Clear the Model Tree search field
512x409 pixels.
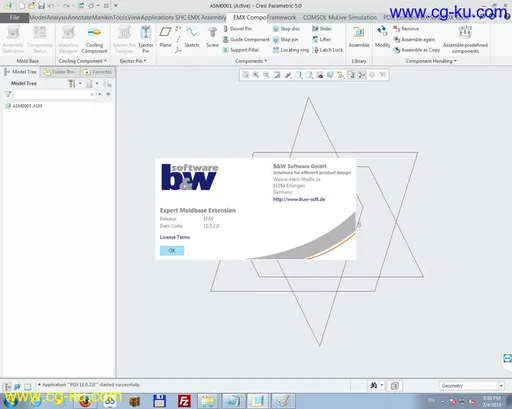[92, 95]
